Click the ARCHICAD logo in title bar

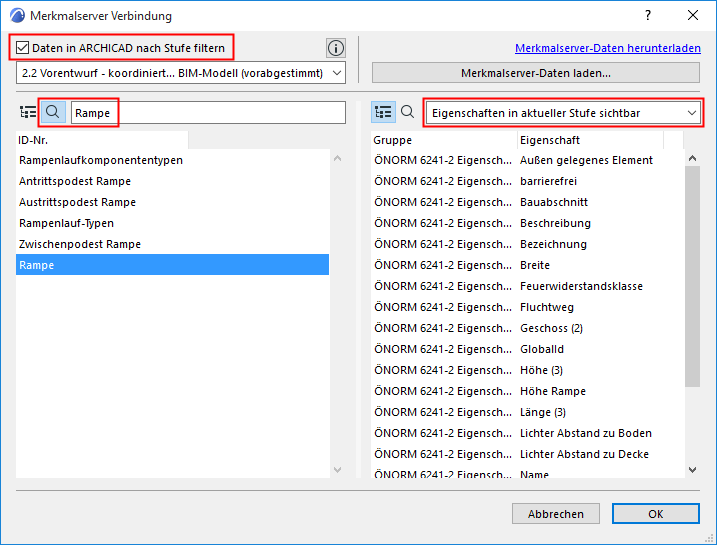point(16,16)
